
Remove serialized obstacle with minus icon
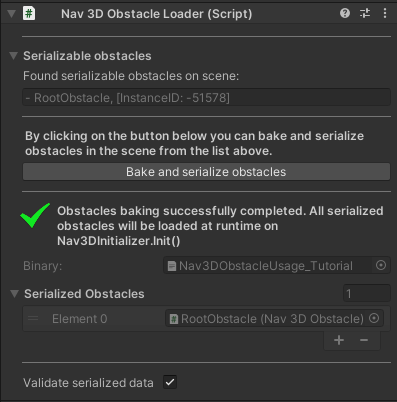coord(364,340)
